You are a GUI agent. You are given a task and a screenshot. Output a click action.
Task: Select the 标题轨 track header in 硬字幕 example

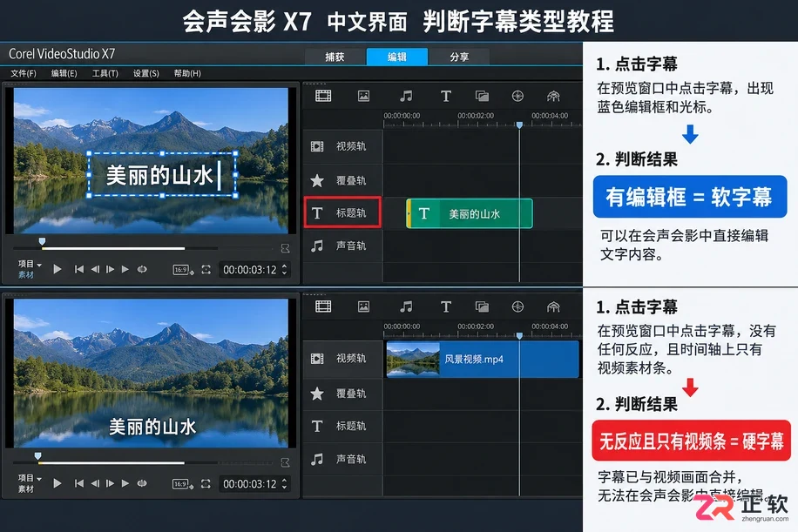click(x=342, y=427)
